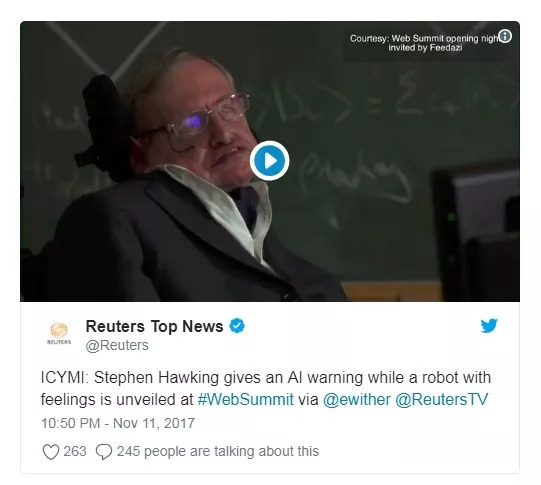Open the video info icon
Viewport: 541px width, 485px height.
(505, 36)
